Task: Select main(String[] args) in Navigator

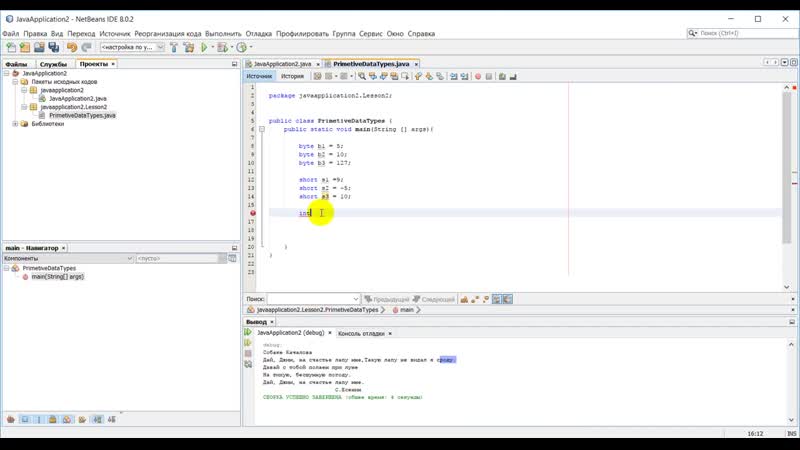Action: click(58, 277)
